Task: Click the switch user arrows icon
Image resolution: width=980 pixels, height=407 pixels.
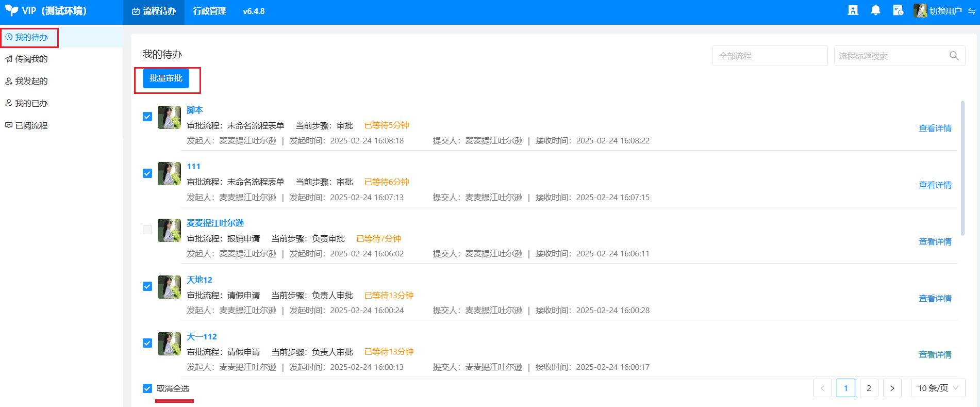Action: [x=971, y=11]
